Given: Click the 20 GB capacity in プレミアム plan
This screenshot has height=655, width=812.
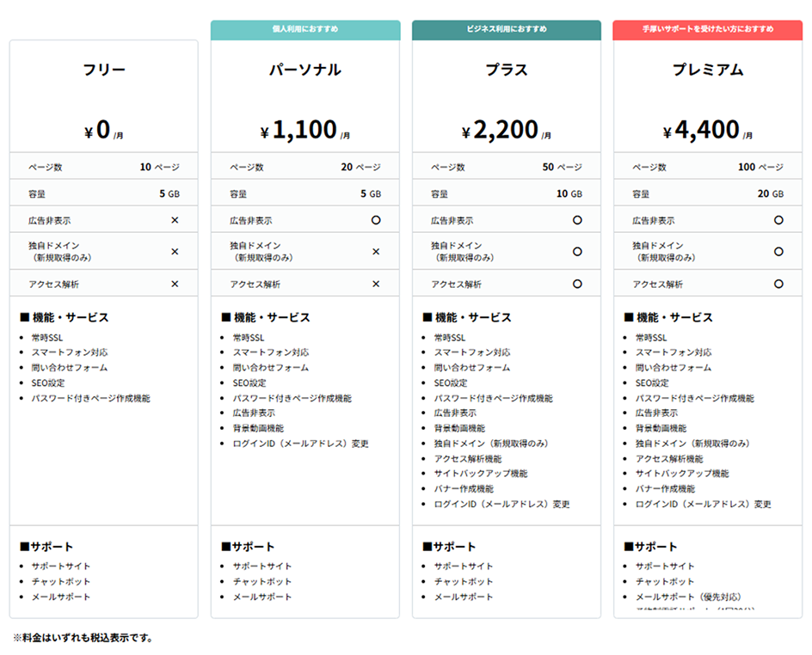Looking at the screenshot, I should 771,193.
